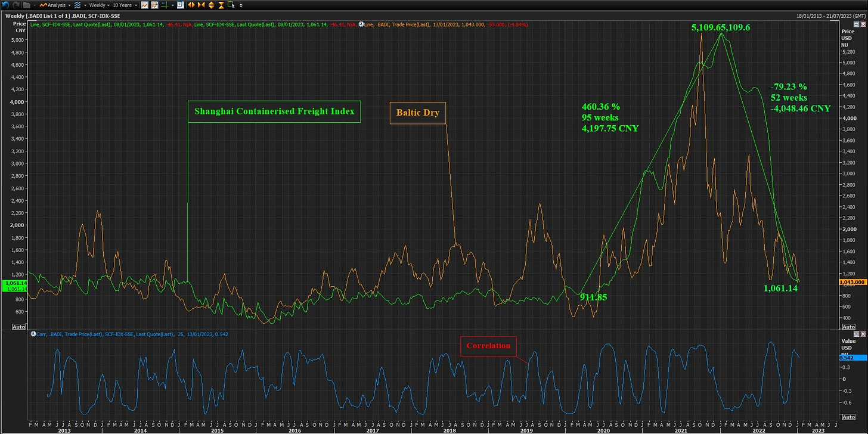Click the Redo arrow icon
Viewport: 868px width, 434px height.
point(16,5)
